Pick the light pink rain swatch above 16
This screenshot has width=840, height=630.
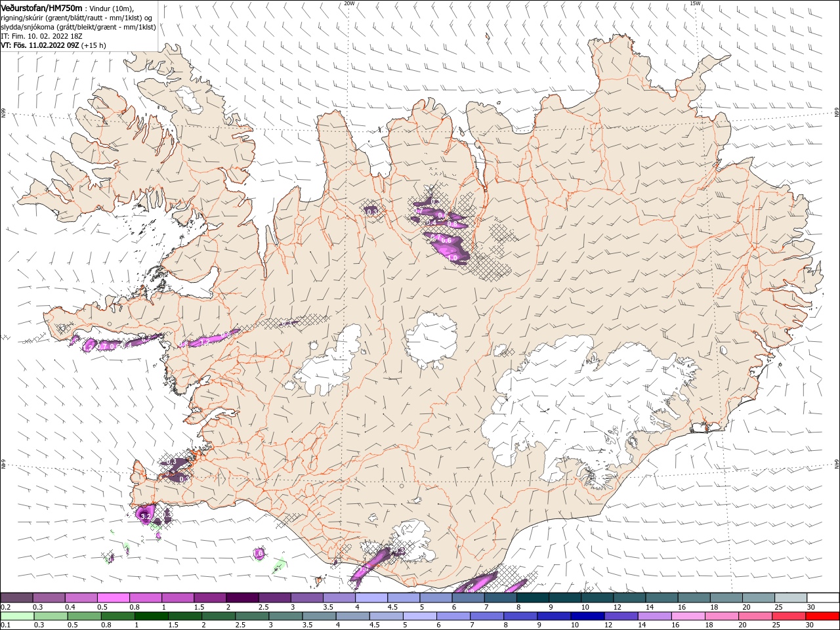[x=688, y=616]
